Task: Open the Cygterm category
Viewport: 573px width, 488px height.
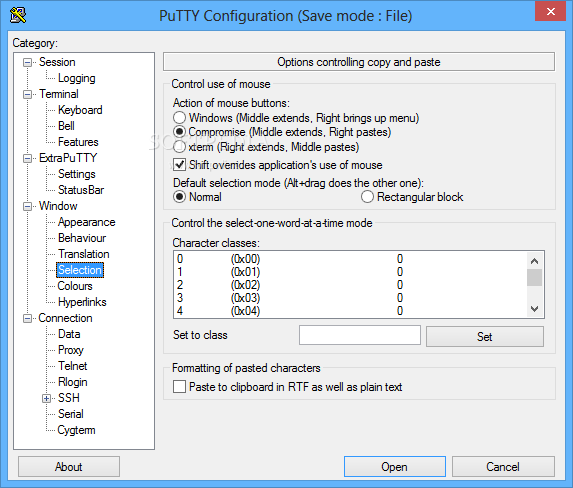Action: [76, 430]
